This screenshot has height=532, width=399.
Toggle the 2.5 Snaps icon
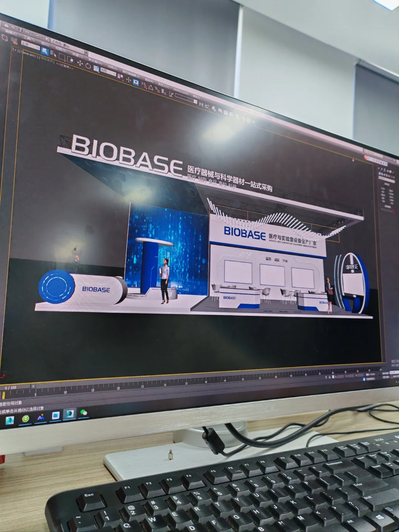[x=144, y=85]
